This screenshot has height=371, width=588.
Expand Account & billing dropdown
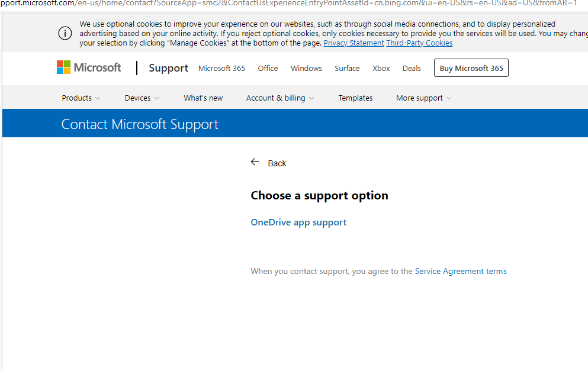click(x=279, y=98)
